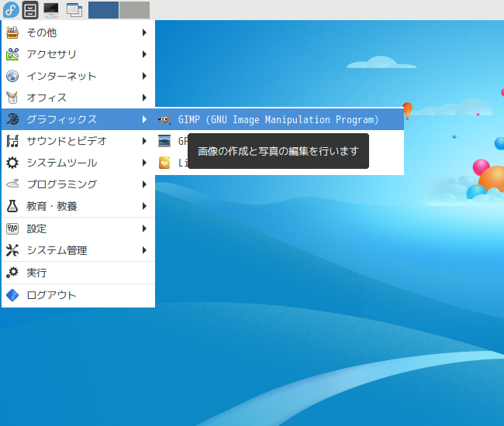The image size is (504, 426).
Task: Open the 設定 menu category
Action: (x=78, y=228)
